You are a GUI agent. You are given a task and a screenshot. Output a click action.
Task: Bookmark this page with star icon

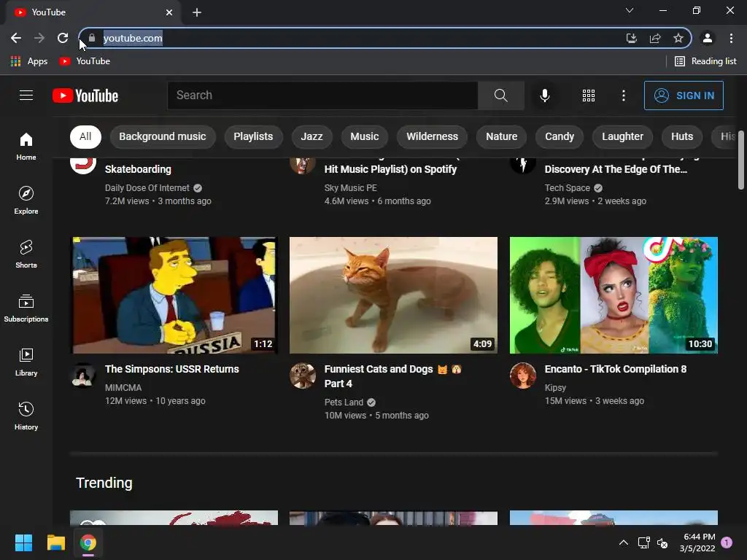(x=678, y=38)
